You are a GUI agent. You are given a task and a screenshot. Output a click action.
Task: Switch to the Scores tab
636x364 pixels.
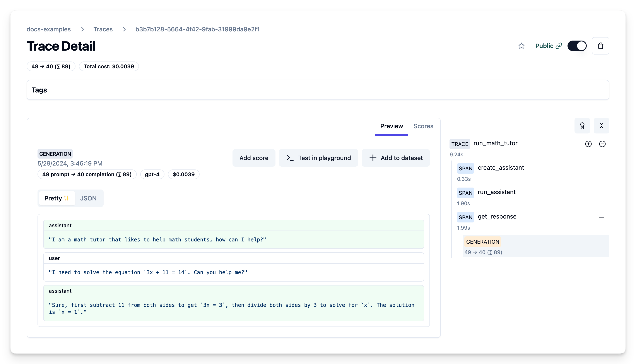[x=423, y=126]
